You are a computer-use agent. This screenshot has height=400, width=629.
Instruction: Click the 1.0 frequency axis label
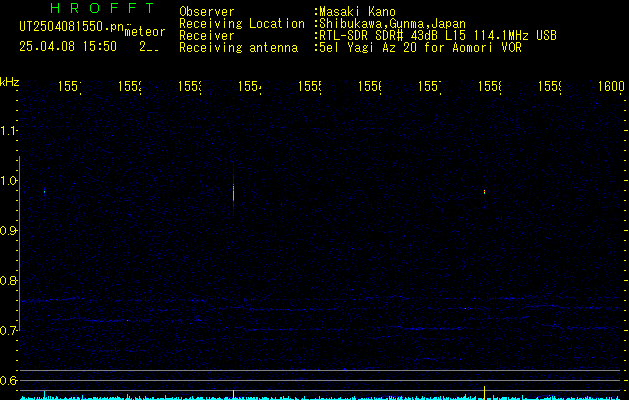click(8, 180)
